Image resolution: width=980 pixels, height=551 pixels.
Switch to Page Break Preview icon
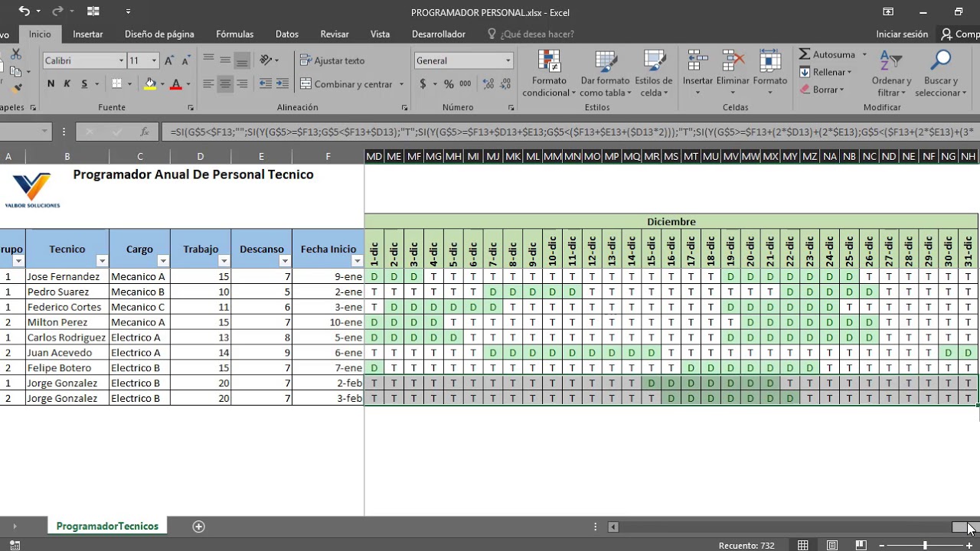861,545
